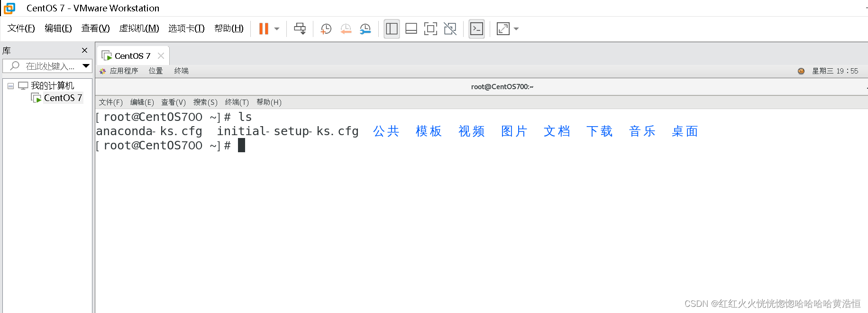Close the 库 library panel

tap(84, 50)
